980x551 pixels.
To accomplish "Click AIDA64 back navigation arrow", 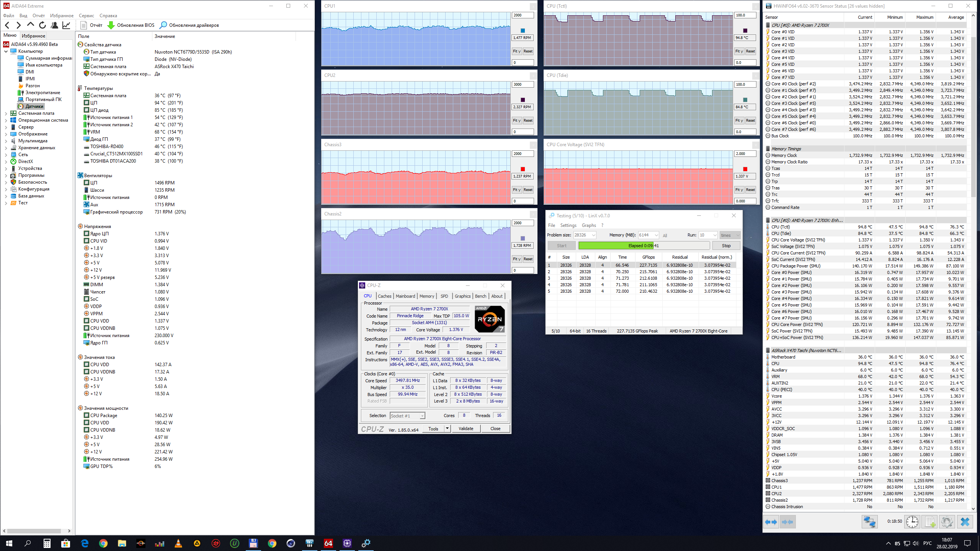I will coord(7,25).
